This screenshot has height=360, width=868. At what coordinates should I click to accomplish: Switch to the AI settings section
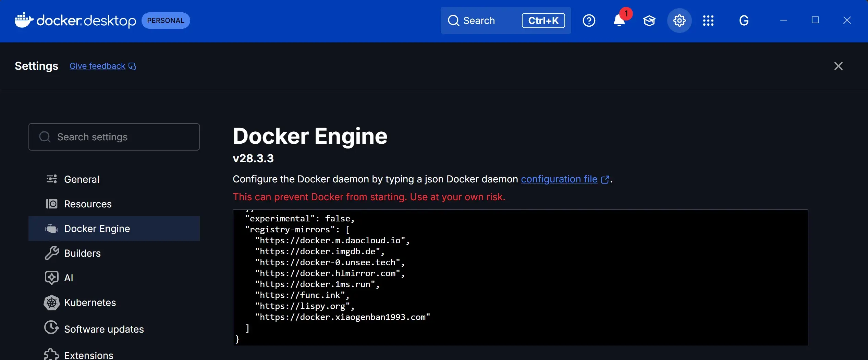pyautogui.click(x=114, y=278)
